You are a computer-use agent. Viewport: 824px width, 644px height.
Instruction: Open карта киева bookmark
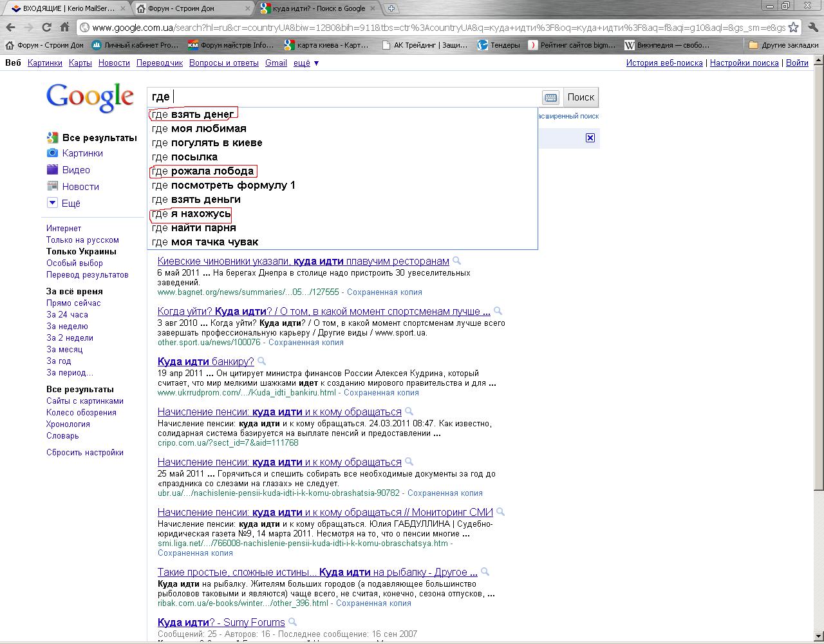pyautogui.click(x=327, y=45)
